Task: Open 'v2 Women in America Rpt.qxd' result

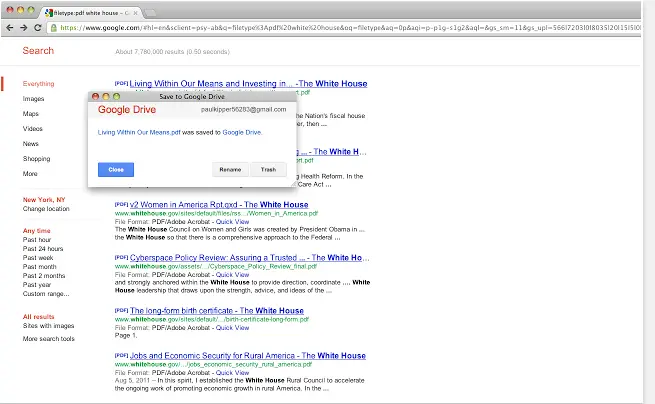Action: coord(219,205)
